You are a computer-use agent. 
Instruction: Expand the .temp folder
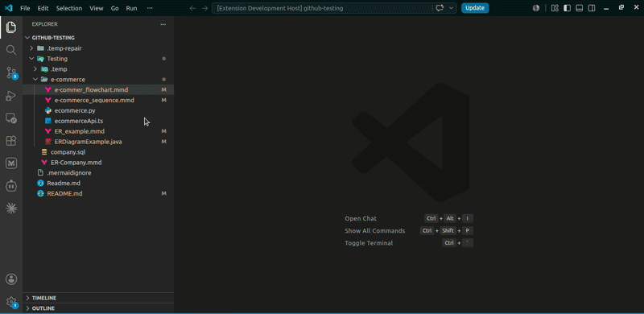point(35,69)
